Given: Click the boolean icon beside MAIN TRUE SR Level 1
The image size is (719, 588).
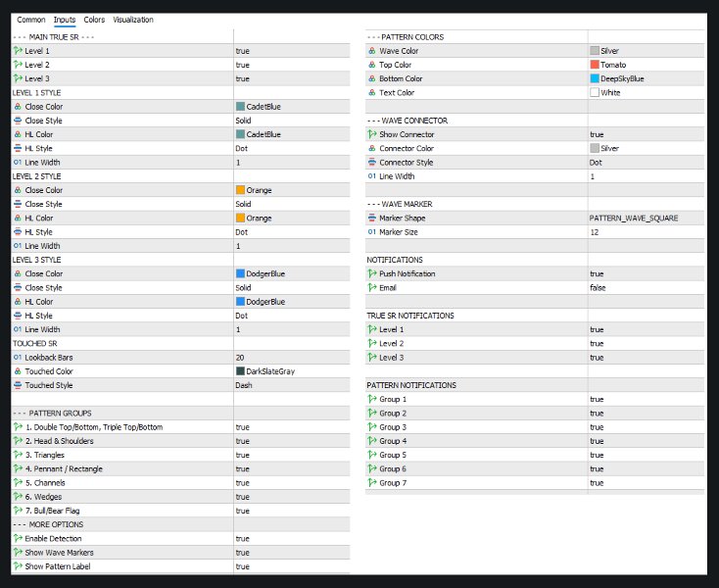Looking at the screenshot, I should pyautogui.click(x=18, y=50).
